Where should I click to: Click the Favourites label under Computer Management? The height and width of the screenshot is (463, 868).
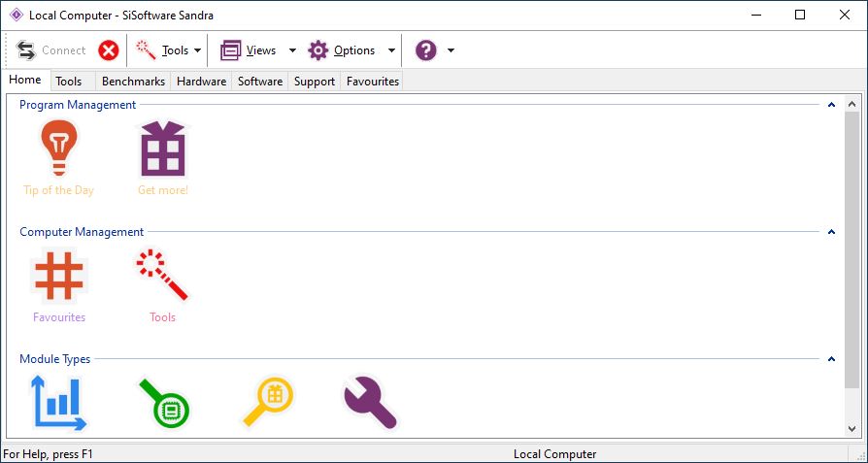point(59,317)
